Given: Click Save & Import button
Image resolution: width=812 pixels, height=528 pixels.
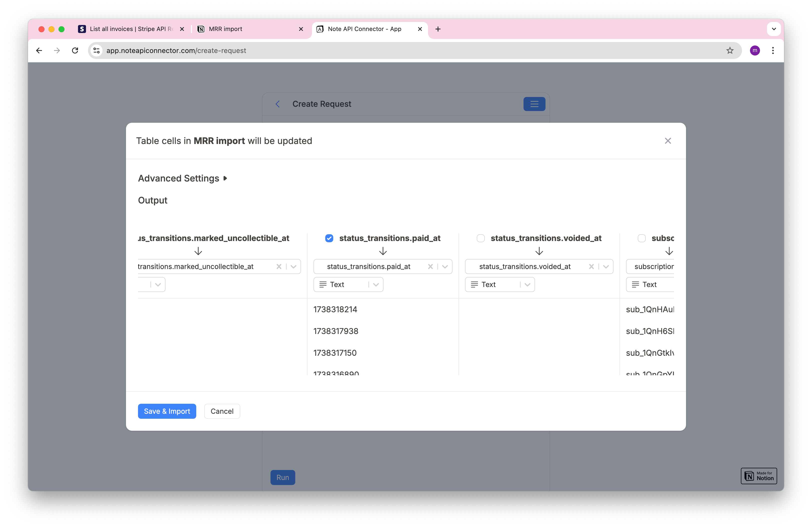Looking at the screenshot, I should [x=167, y=411].
